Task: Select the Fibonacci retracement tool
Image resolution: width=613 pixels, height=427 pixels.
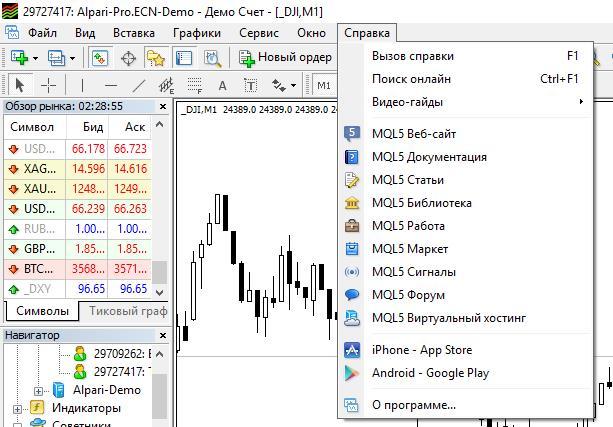Action: (194, 85)
